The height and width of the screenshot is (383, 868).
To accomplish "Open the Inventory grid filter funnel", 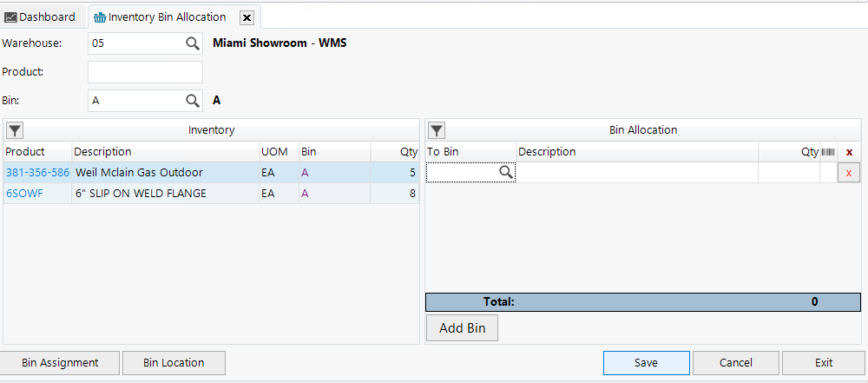I will [x=15, y=130].
